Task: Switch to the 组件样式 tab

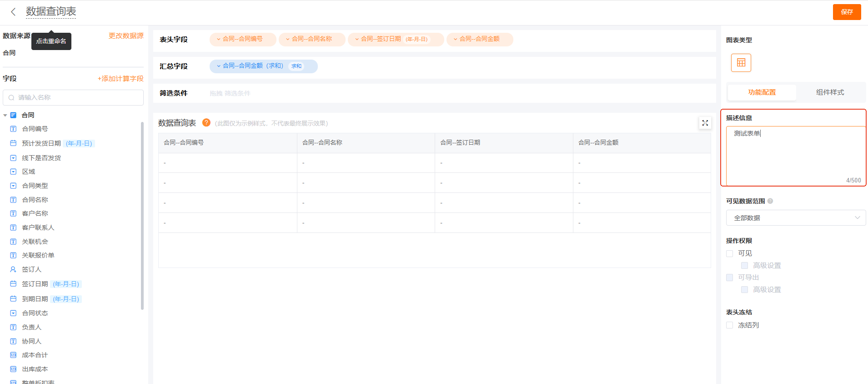Action: (830, 92)
